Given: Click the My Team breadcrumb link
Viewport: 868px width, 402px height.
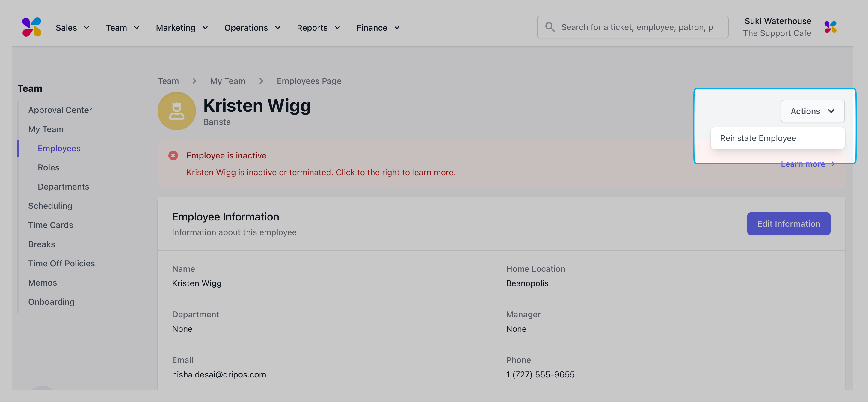Looking at the screenshot, I should (x=228, y=81).
